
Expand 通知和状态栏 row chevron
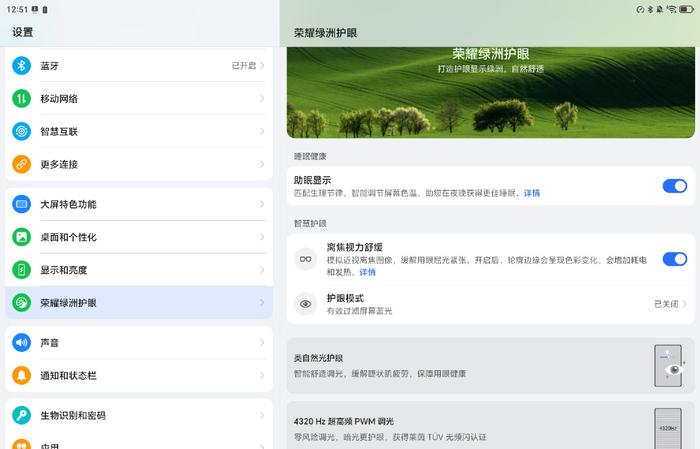(262, 375)
